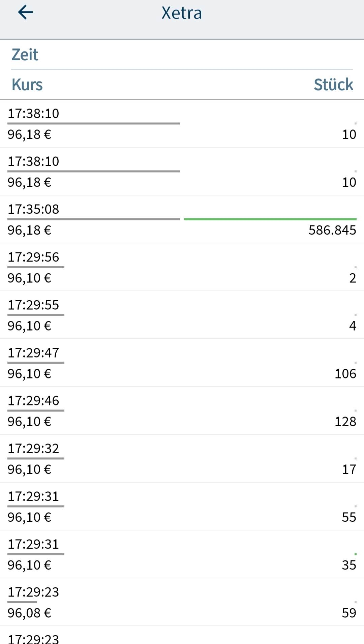Select the 17:29:31 trade with 55 pieces
This screenshot has width=364, height=644.
coord(182,507)
